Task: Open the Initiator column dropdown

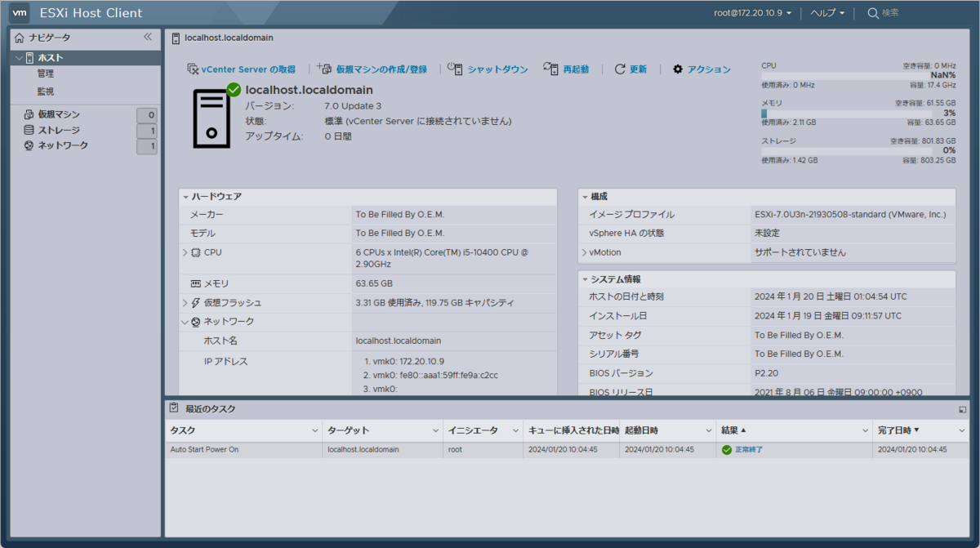Action: click(x=514, y=430)
